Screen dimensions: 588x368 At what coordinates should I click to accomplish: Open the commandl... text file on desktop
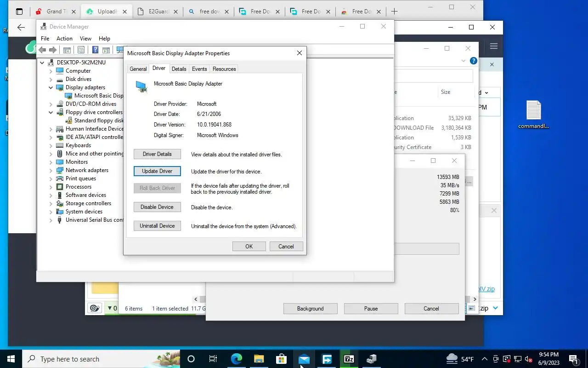(534, 115)
